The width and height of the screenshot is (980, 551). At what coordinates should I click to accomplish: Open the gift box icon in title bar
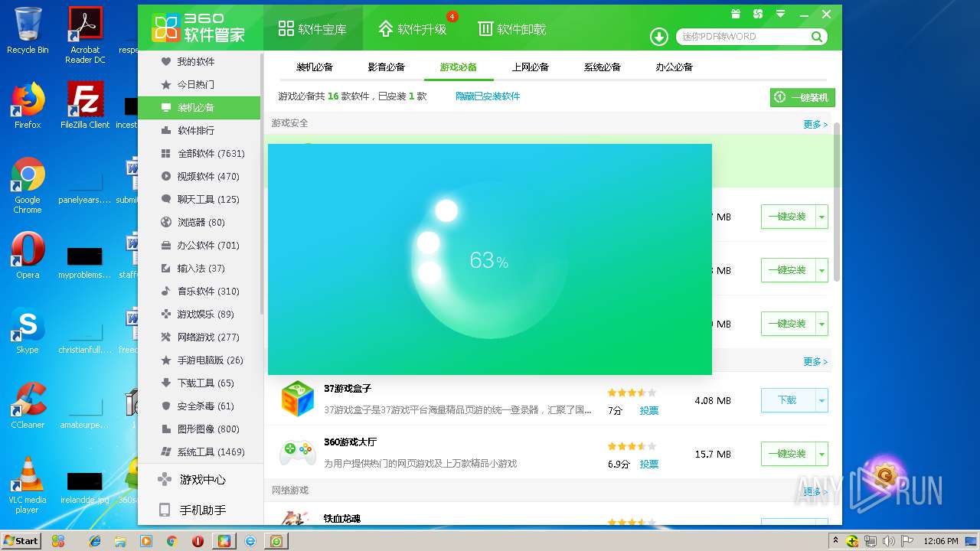pos(736,14)
